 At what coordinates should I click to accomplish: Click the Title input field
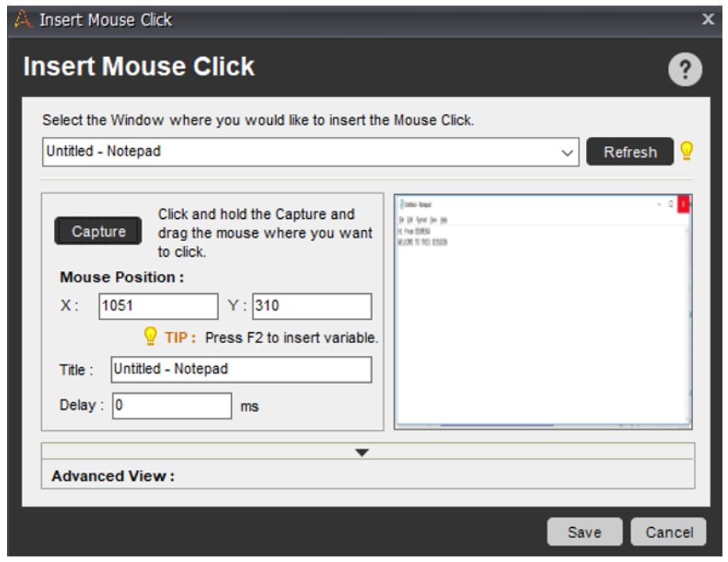click(241, 369)
